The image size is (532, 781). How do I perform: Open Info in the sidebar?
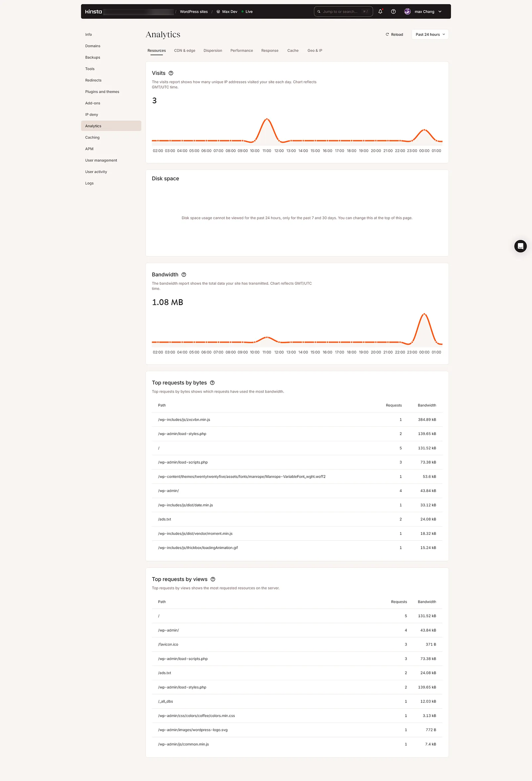coord(111,34)
